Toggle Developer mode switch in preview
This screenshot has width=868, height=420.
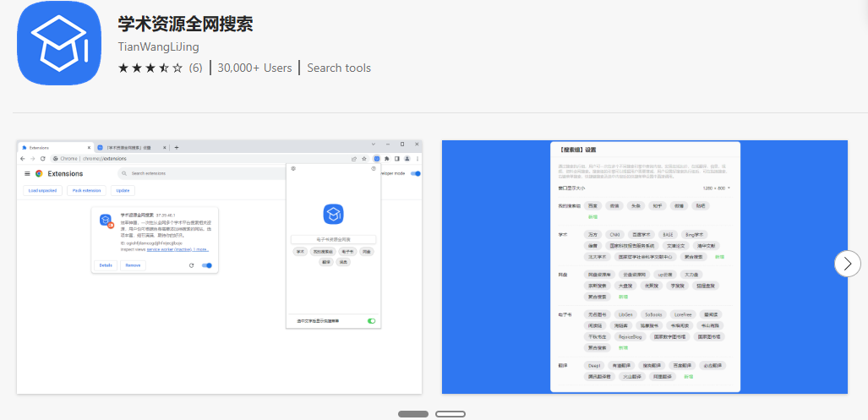tap(417, 173)
